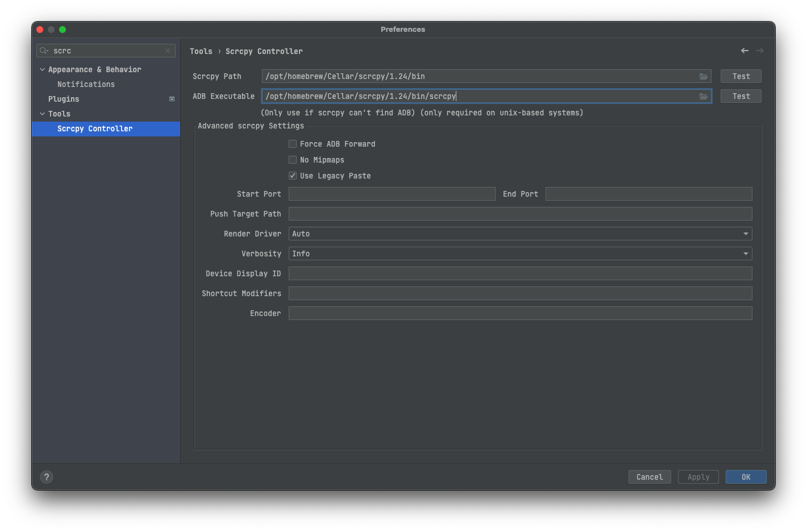Clear the search field with the X

click(x=168, y=51)
